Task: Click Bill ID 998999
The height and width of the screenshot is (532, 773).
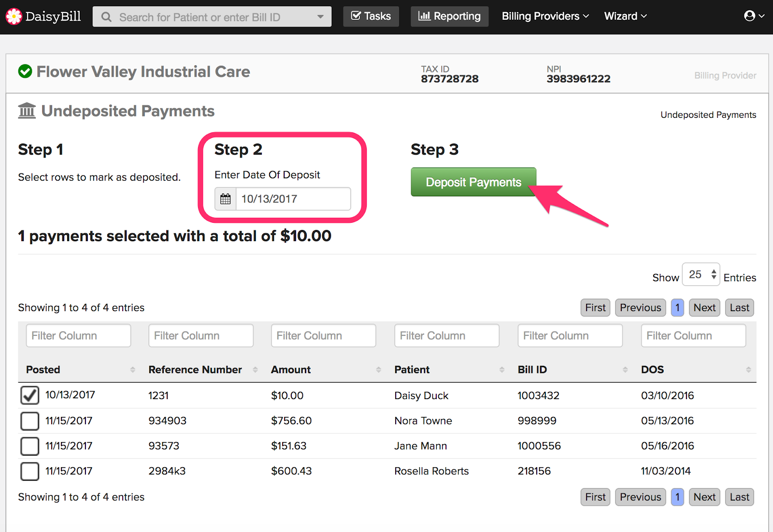Action: [537, 421]
